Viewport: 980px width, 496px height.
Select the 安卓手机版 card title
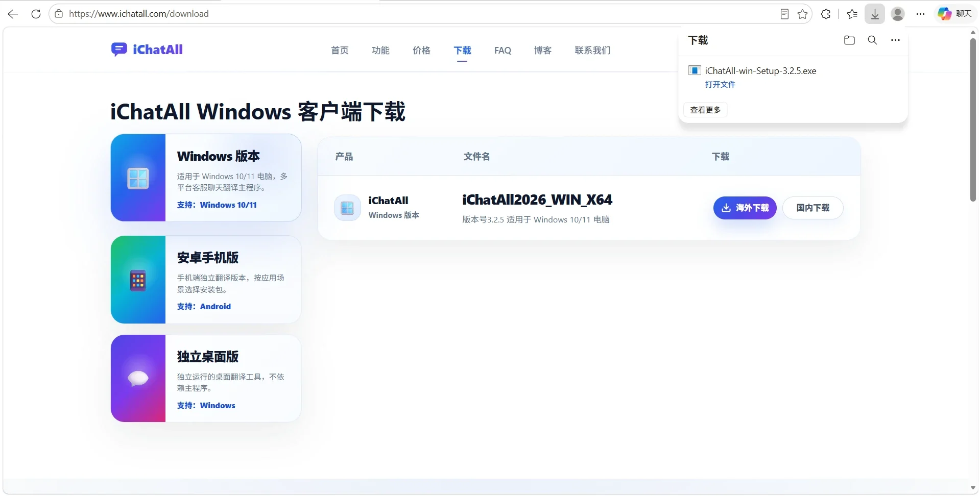tap(208, 258)
